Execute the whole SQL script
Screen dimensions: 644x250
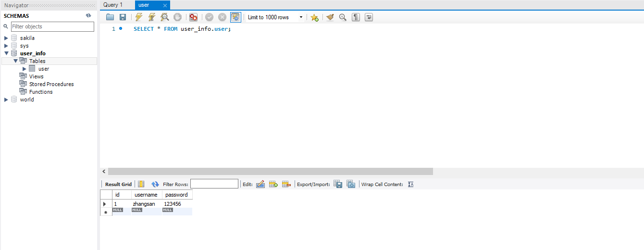[139, 17]
